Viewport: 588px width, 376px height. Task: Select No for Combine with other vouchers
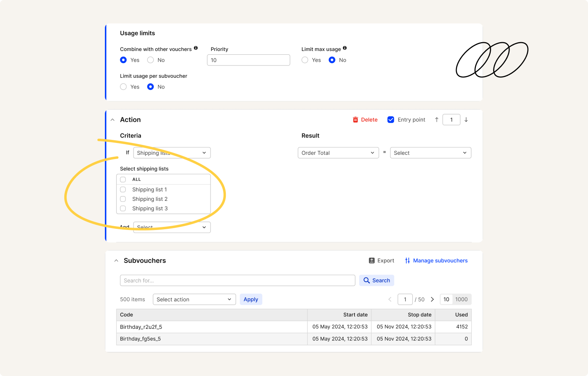coord(150,60)
